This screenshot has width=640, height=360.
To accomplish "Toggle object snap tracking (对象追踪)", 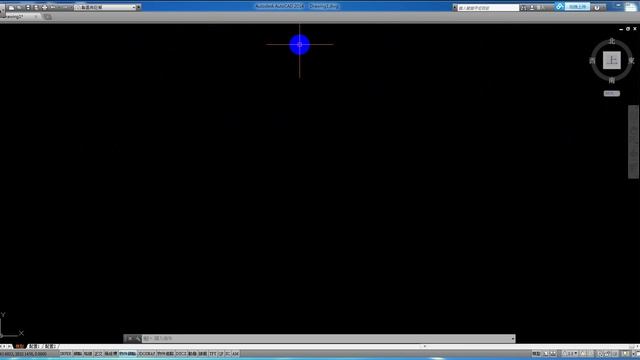I will pyautogui.click(x=166, y=354).
